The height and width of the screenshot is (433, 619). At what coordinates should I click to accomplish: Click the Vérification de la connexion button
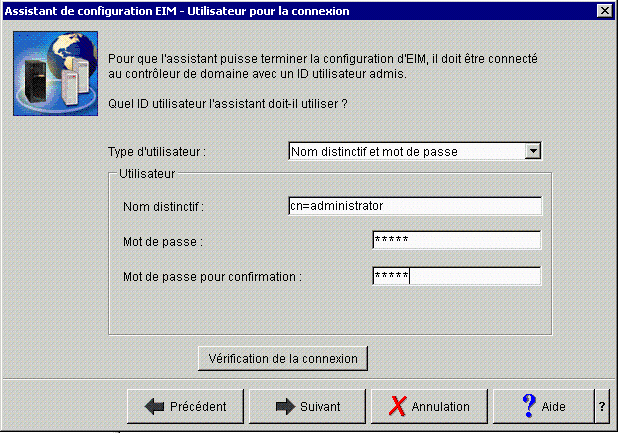coord(283,358)
